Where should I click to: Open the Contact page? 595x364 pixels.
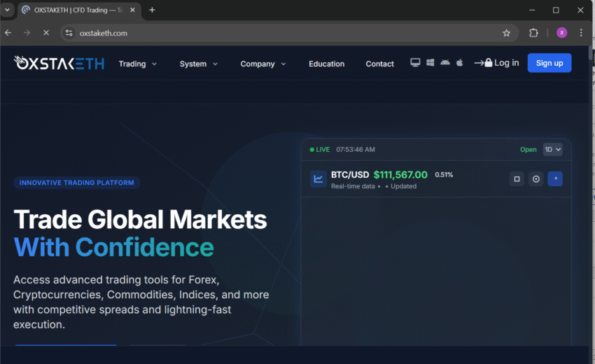pyautogui.click(x=379, y=64)
